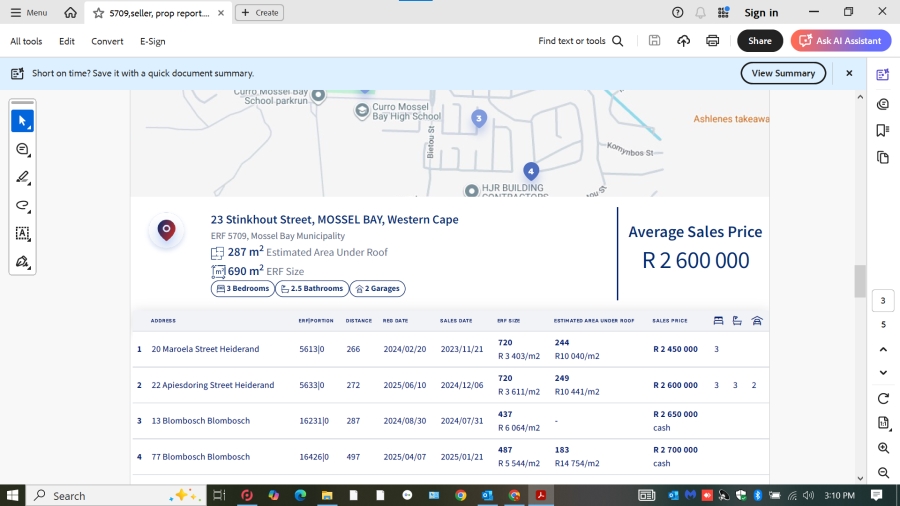Open Microsoft Edge from taskbar
The width and height of the screenshot is (900, 506).
coord(300,495)
